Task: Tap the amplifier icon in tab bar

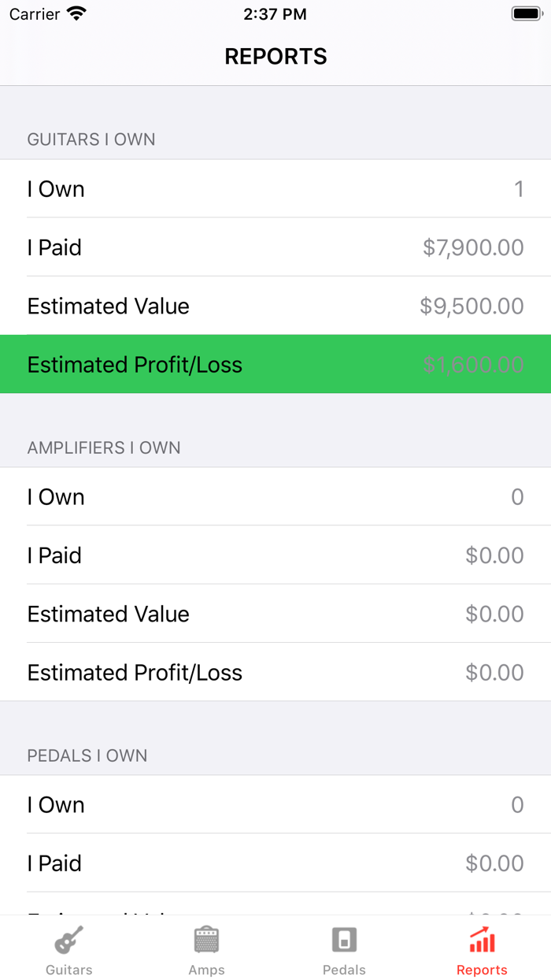Action: coord(206,940)
